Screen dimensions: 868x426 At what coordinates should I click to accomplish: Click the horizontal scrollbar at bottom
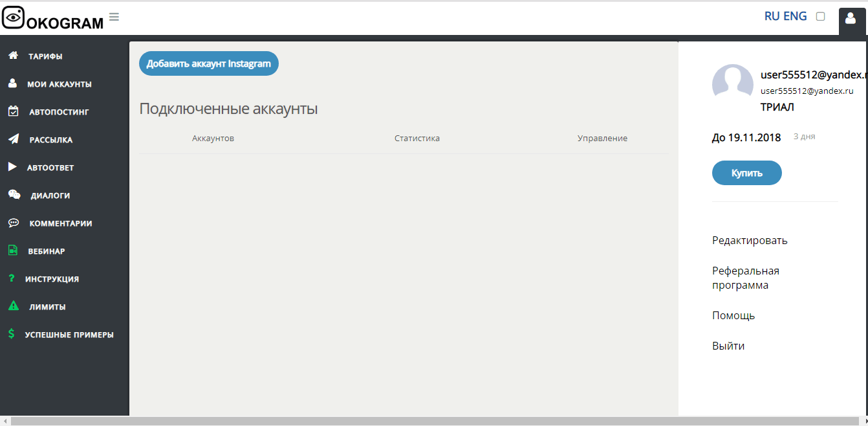pos(433,421)
